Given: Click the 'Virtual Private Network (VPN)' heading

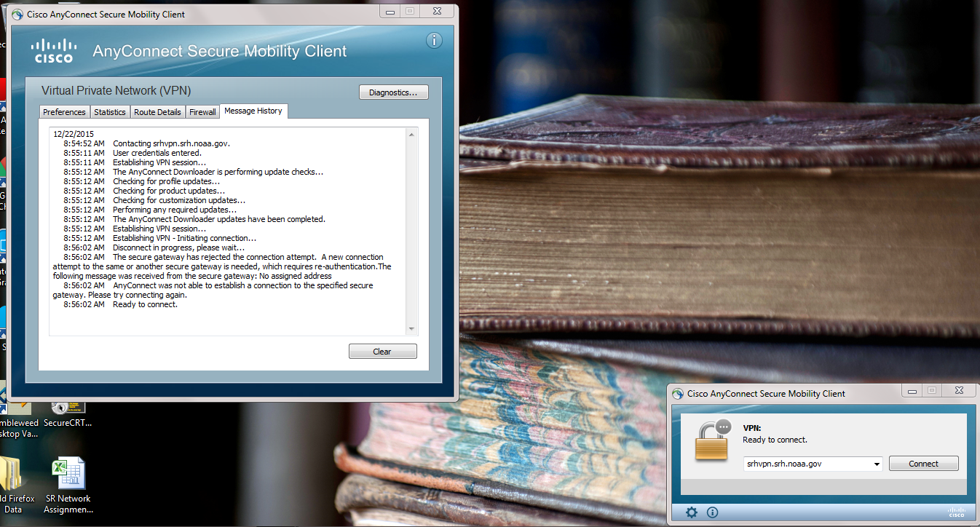Looking at the screenshot, I should [116, 90].
